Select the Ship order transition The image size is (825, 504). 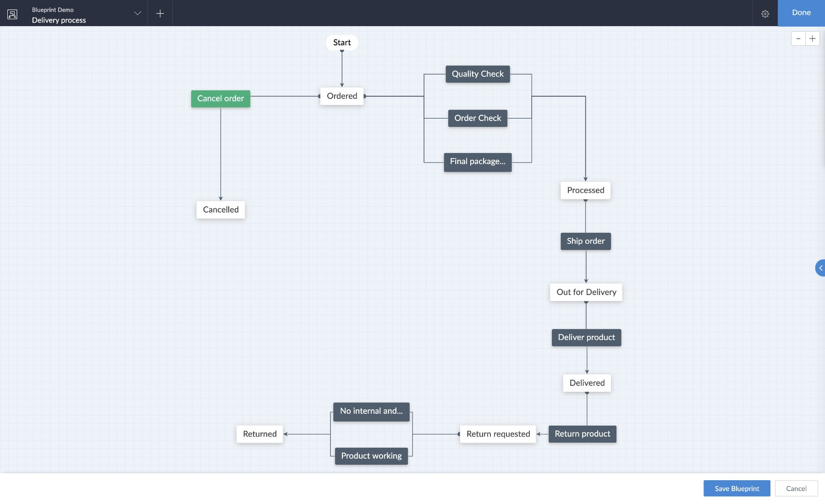click(586, 241)
